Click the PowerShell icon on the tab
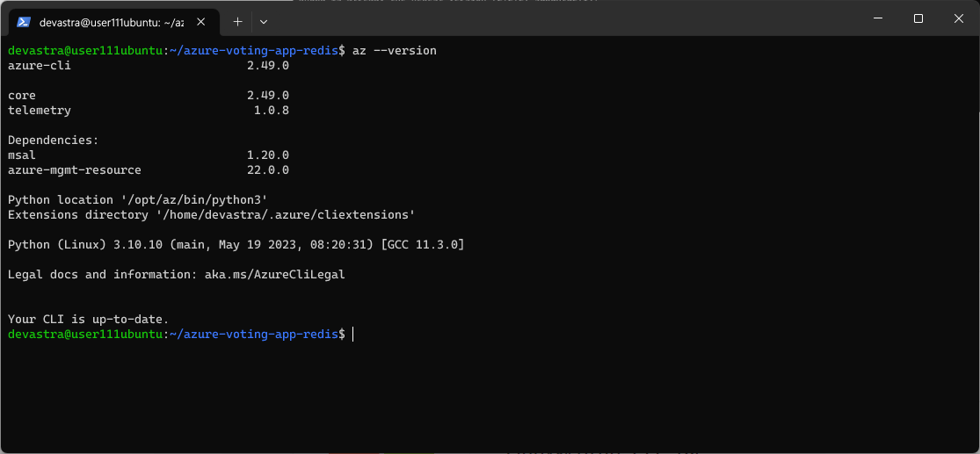980x454 pixels. (25, 22)
